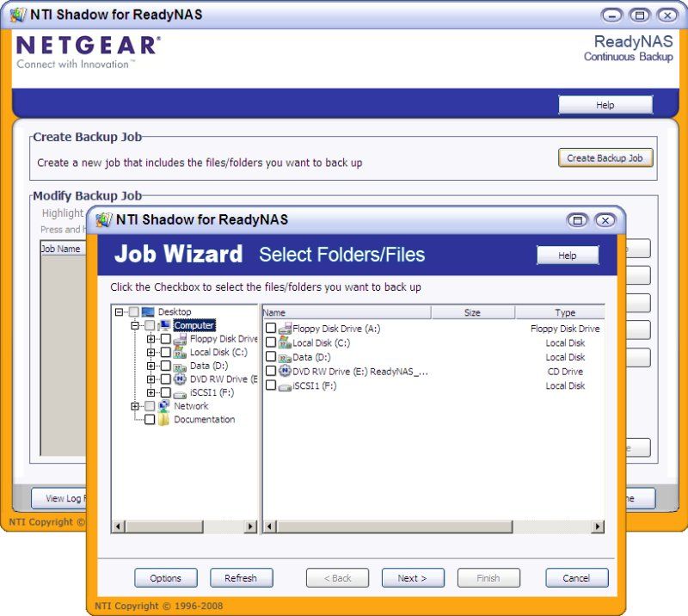Click Job Name column header in main window
Screen dimensions: 688x616
[63, 249]
